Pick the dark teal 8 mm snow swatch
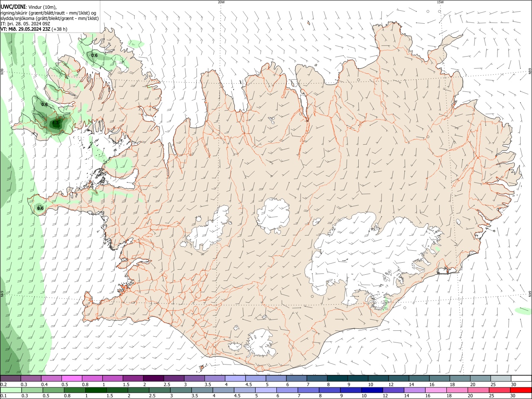This screenshot has height=399, width=532. click(x=337, y=379)
